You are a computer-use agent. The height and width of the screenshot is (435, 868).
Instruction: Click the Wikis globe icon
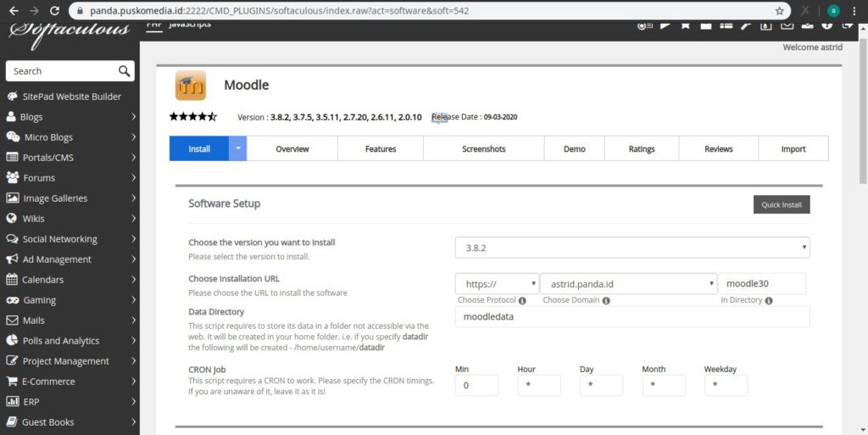coord(12,218)
